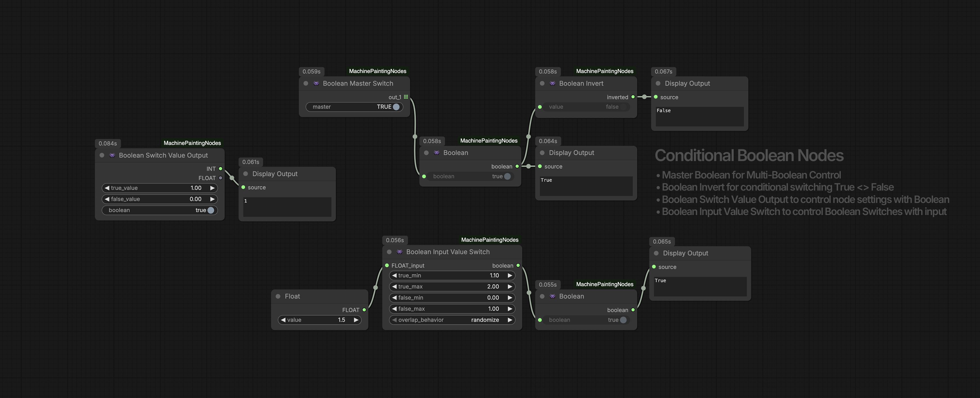Image resolution: width=980 pixels, height=398 pixels.
Task: Click output box showing 1
Action: tap(287, 207)
